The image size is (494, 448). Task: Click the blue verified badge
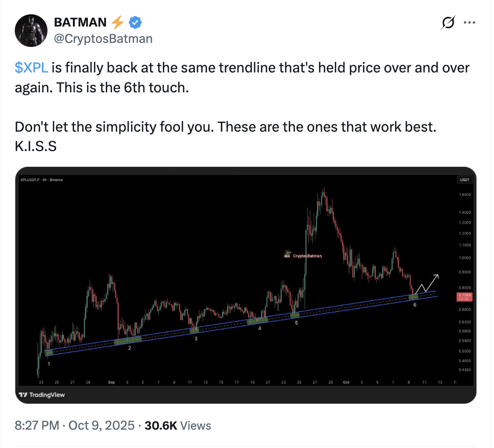pos(135,22)
